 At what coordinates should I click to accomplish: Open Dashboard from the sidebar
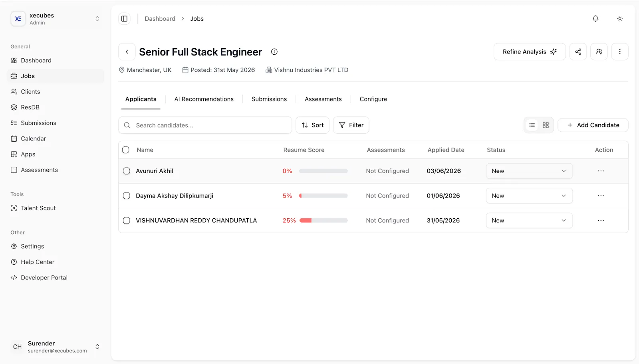[56, 61]
